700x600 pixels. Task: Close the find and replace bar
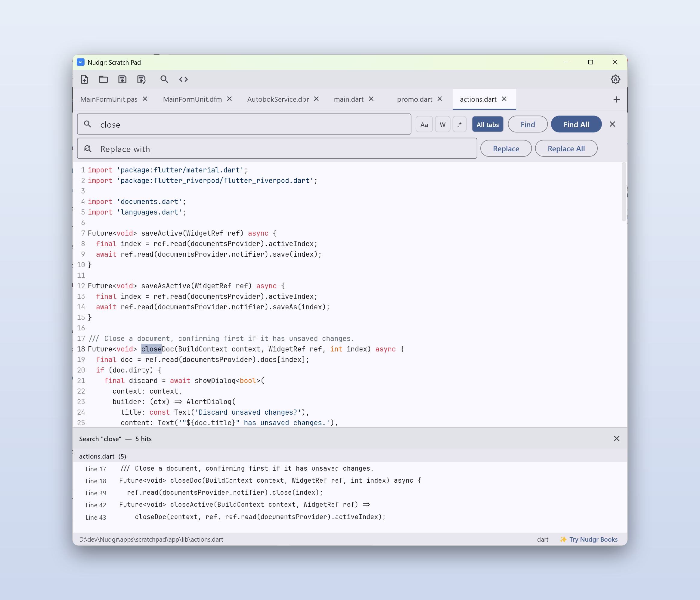612,124
